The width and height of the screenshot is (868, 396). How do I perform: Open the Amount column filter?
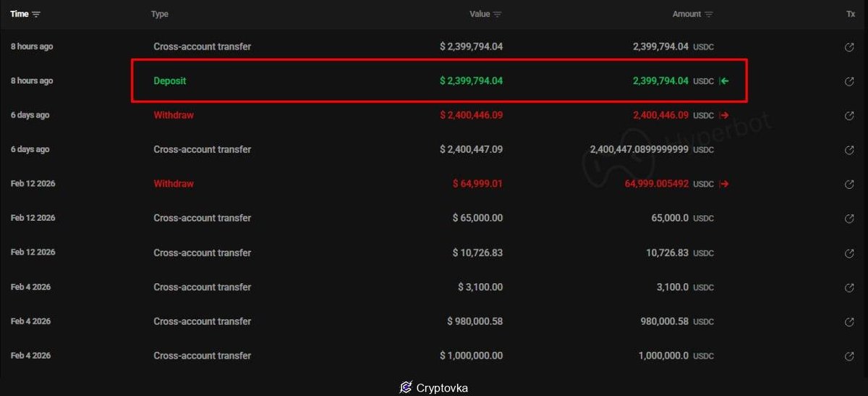[709, 14]
